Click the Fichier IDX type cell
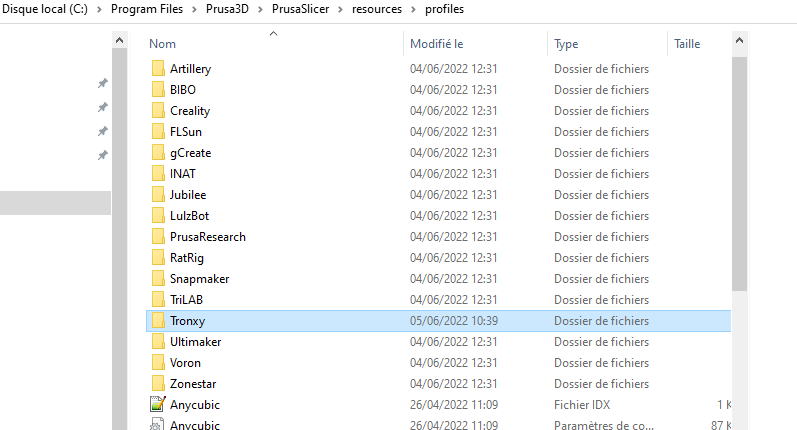Image resolution: width=797 pixels, height=430 pixels. (582, 405)
